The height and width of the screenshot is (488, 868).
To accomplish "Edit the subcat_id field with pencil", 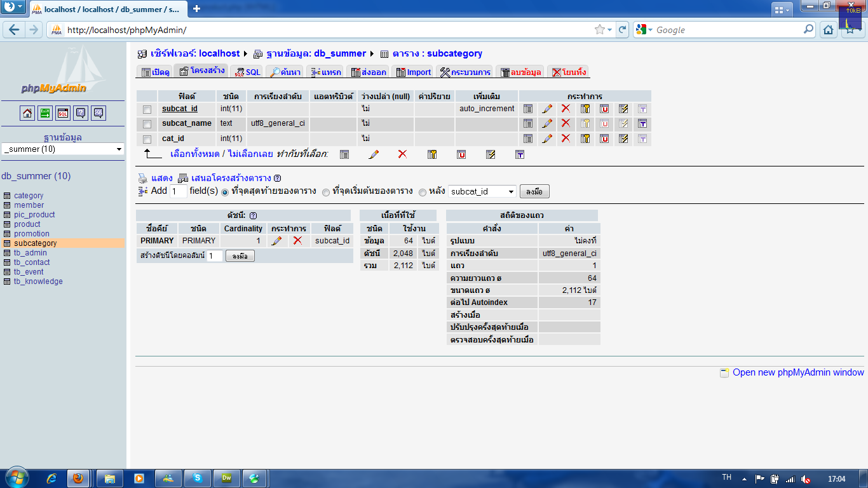I will coord(547,109).
